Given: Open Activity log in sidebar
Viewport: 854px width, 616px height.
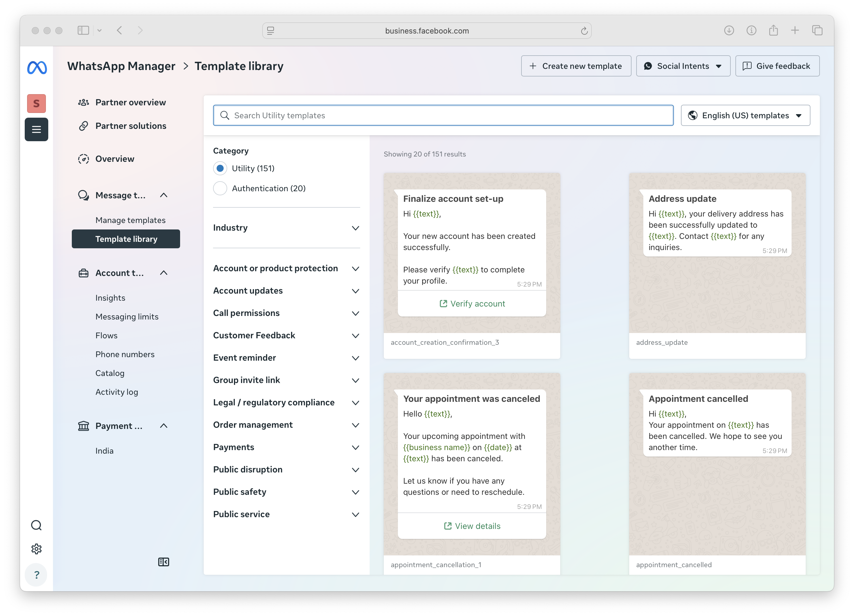Looking at the screenshot, I should [116, 392].
